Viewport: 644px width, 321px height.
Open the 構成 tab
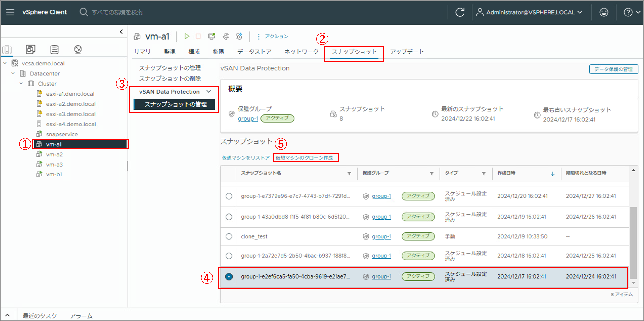pos(194,52)
